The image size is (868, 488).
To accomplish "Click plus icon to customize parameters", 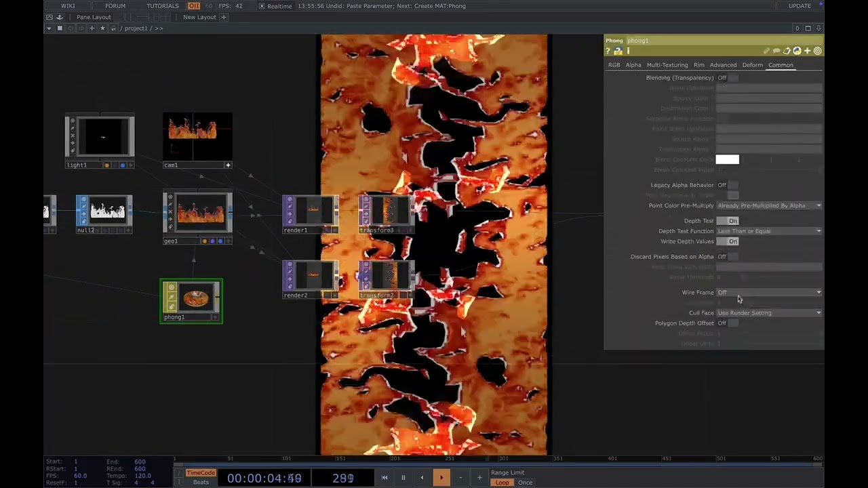I will (807, 52).
